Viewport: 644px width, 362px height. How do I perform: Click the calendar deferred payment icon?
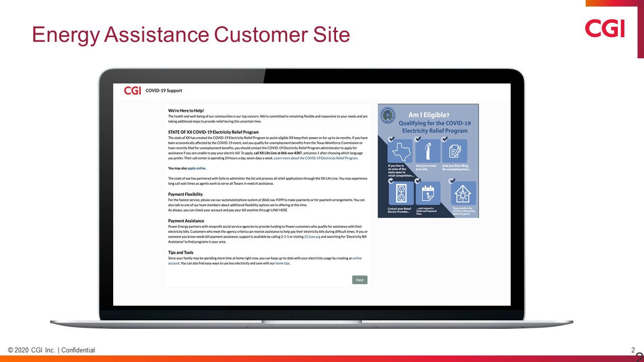[428, 193]
